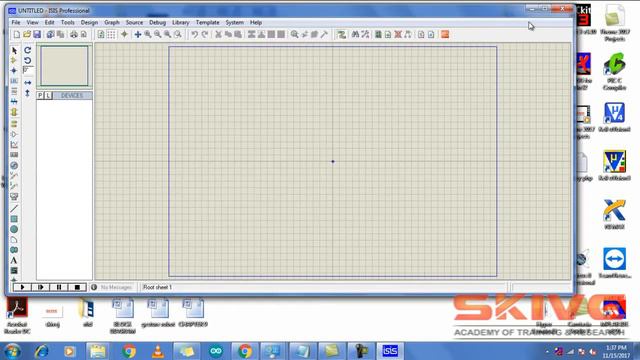Select the Tape Recorder Mode tool
Screen dimensions: 640x360
pos(14,155)
